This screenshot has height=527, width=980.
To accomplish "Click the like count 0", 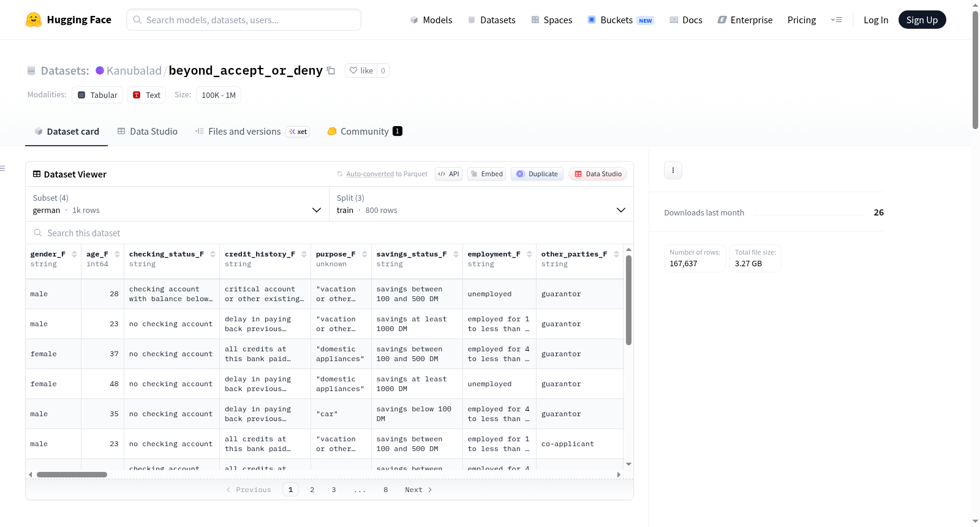I will [x=383, y=70].
